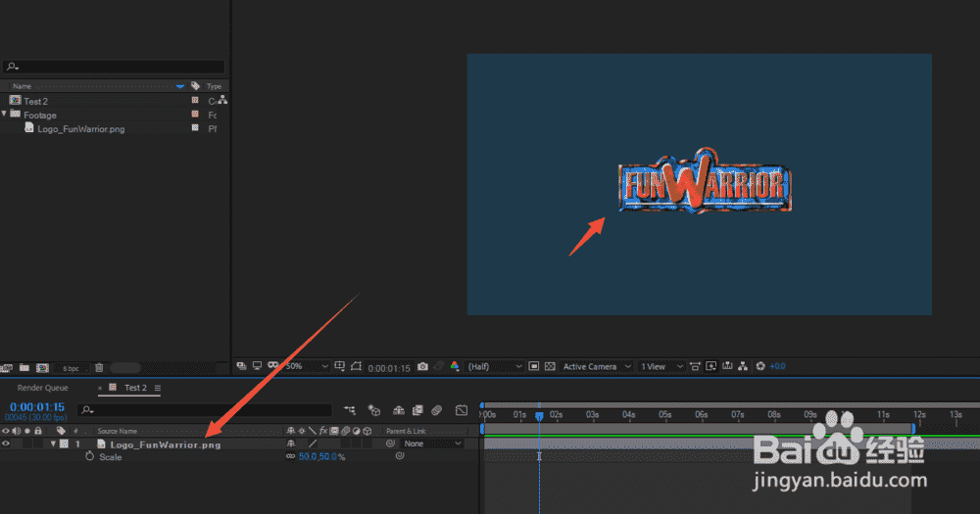Adjust the +0.0 exposure value

point(777,366)
